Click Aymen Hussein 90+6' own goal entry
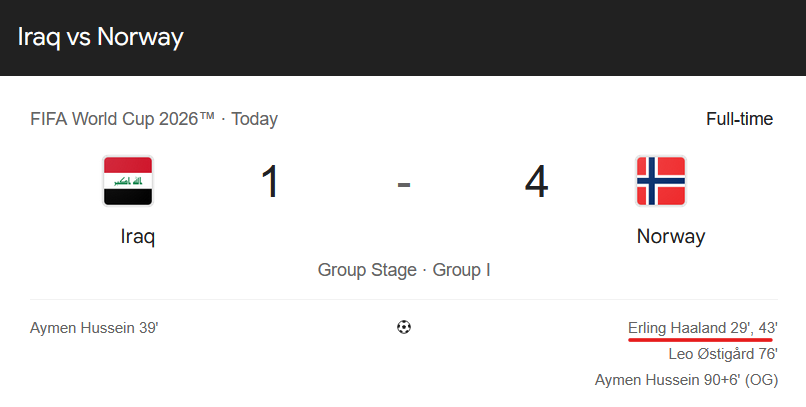806x407 pixels. tap(686, 380)
